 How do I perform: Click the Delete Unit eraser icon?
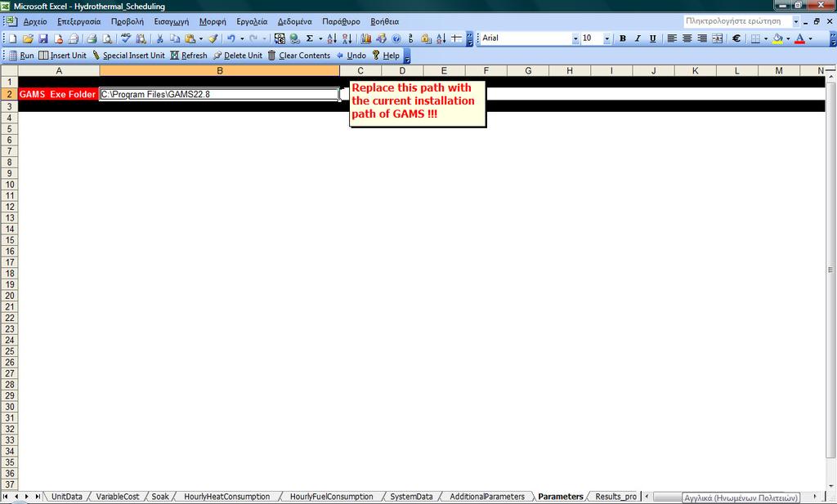pyautogui.click(x=217, y=56)
